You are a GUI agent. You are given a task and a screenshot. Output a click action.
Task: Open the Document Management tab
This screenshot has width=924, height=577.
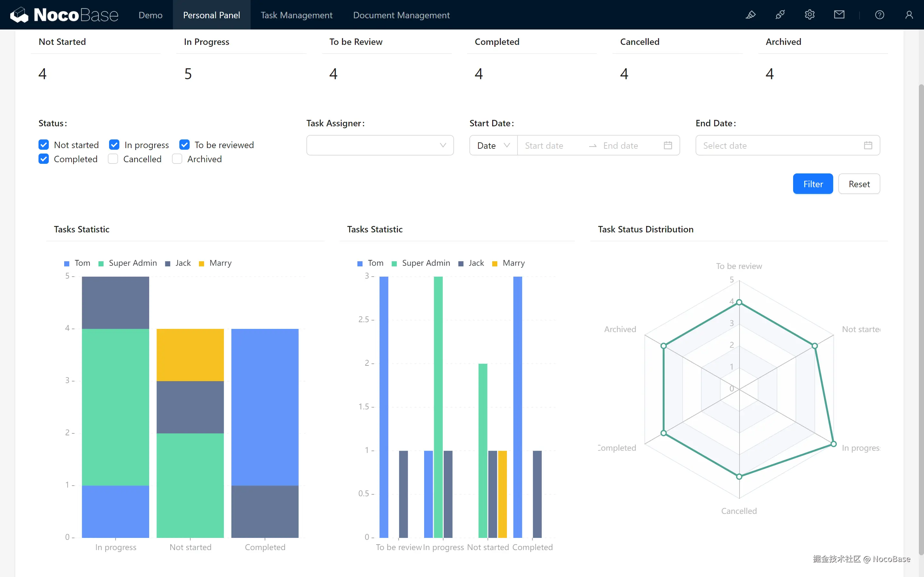click(x=401, y=15)
